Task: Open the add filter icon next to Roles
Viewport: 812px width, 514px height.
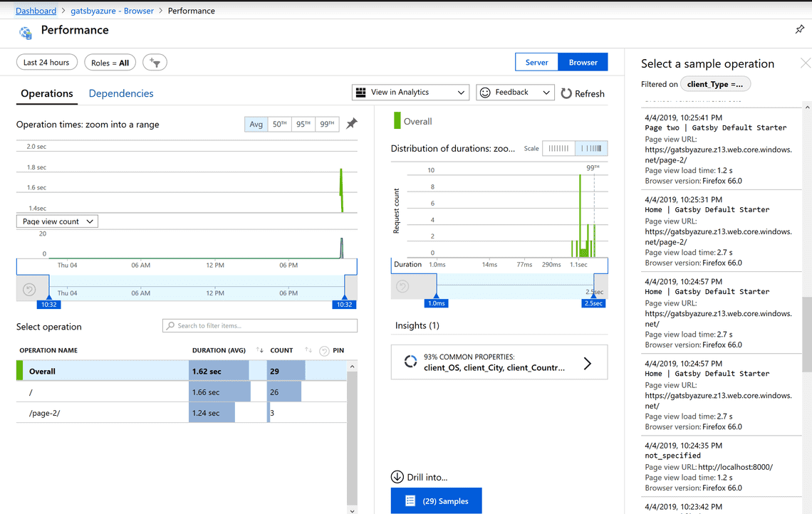Action: coord(155,62)
